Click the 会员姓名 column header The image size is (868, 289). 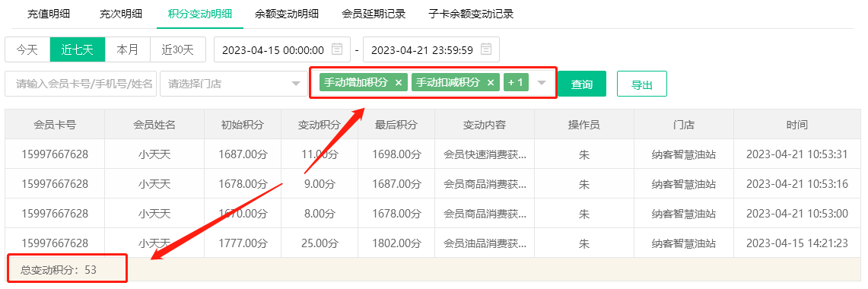coord(154,125)
